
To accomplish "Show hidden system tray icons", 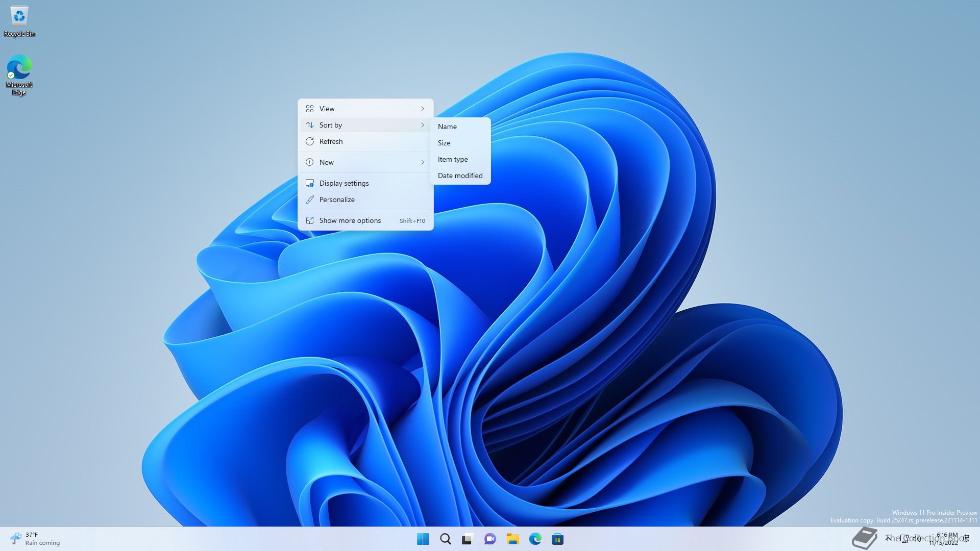I will (888, 538).
